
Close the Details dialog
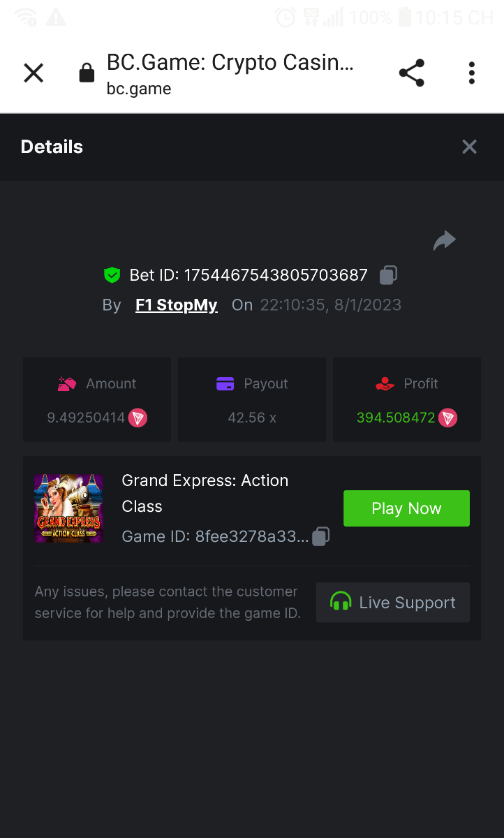coord(469,147)
